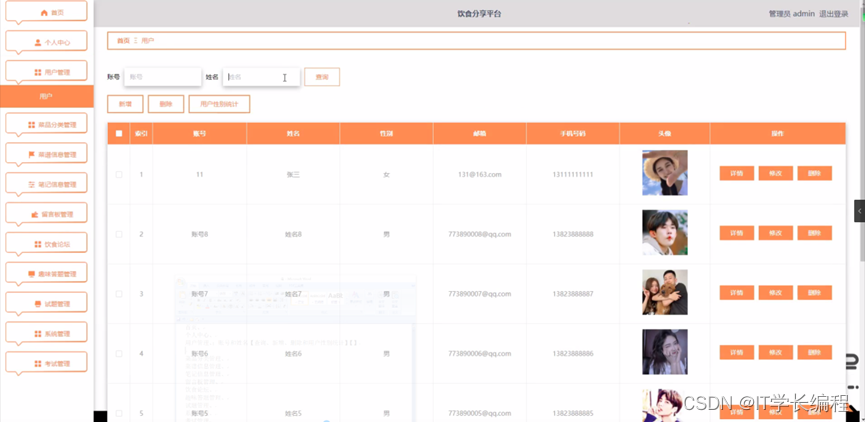Focus the 账号 search field
The width and height of the screenshot is (865, 422).
pyautogui.click(x=163, y=77)
